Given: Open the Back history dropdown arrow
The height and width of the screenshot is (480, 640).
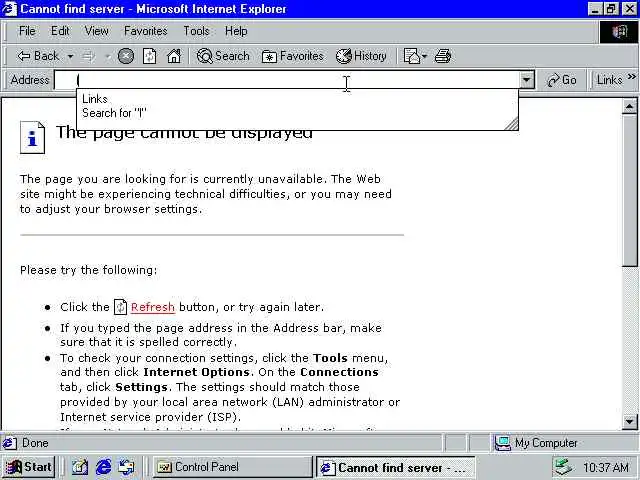Looking at the screenshot, I should pos(70,56).
